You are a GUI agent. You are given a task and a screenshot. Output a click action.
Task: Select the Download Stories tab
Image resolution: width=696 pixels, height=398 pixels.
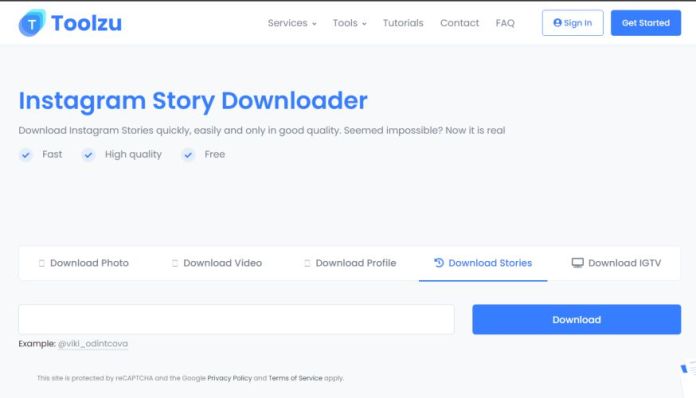pyautogui.click(x=483, y=263)
